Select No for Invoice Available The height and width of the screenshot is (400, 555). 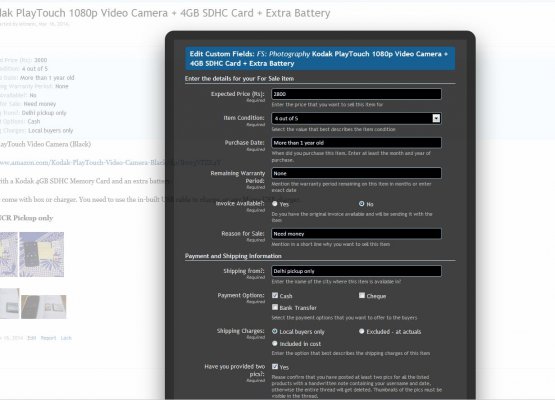point(361,204)
